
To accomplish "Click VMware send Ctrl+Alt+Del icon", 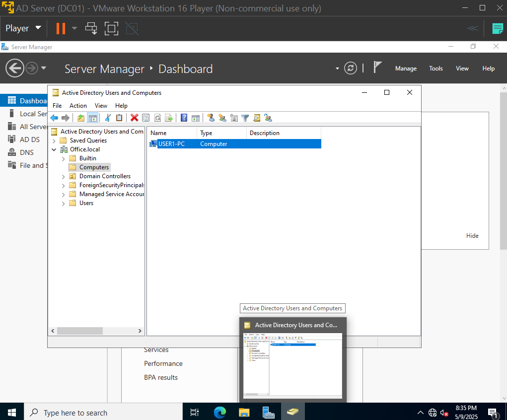I will pos(91,28).
